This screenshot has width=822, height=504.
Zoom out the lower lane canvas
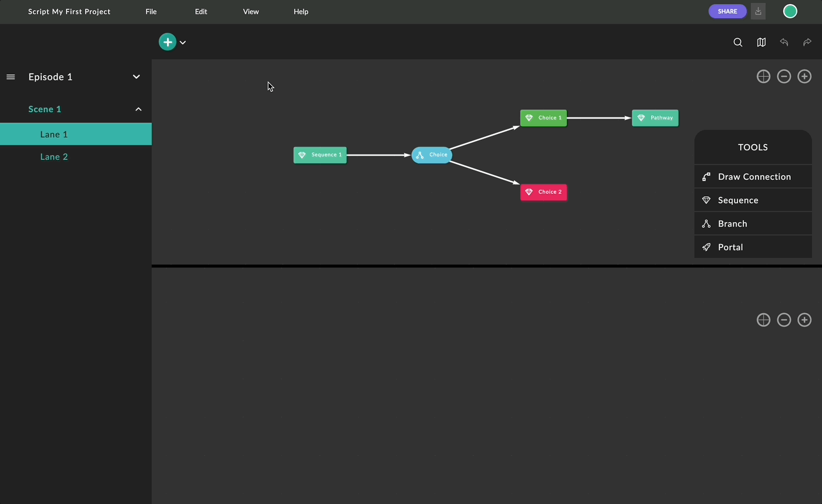point(784,320)
